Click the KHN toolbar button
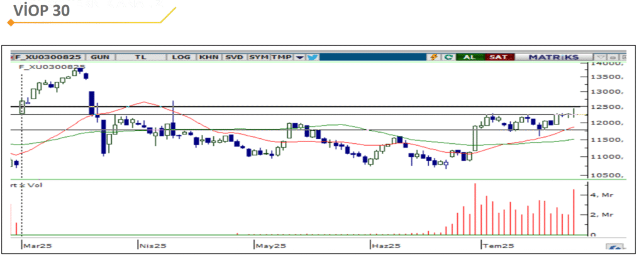The width and height of the screenshot is (644, 257). 209,57
